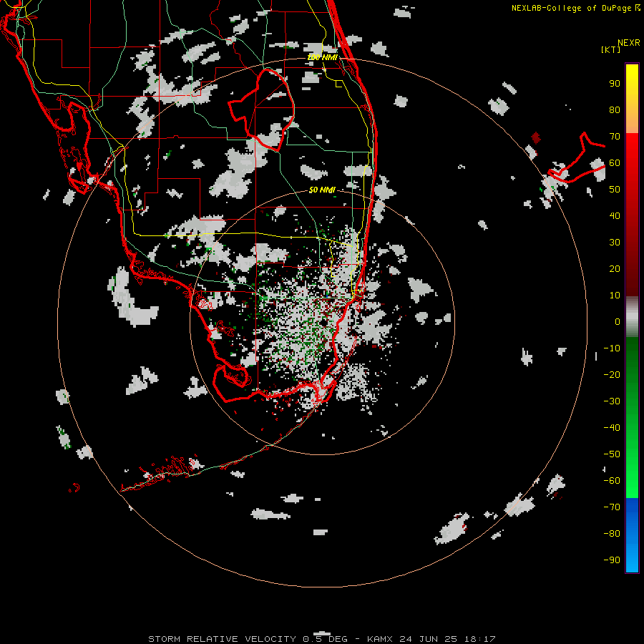Click the -90 scale value

click(612, 560)
